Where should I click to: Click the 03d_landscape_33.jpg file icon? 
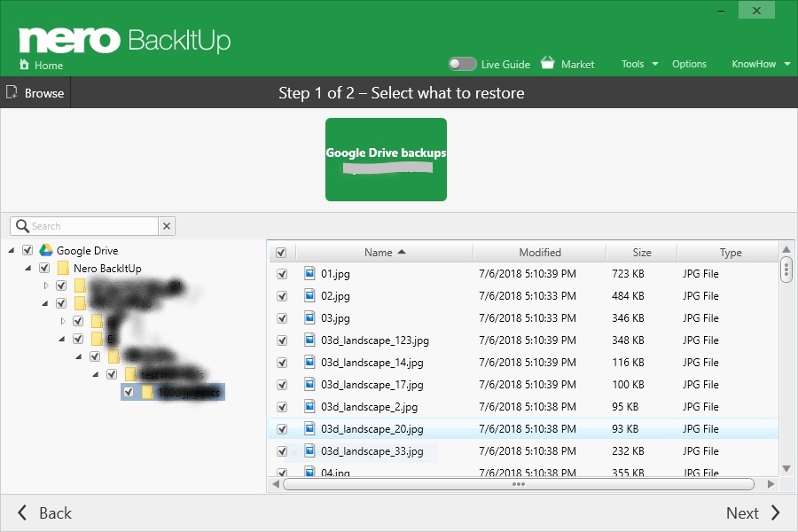(309, 450)
